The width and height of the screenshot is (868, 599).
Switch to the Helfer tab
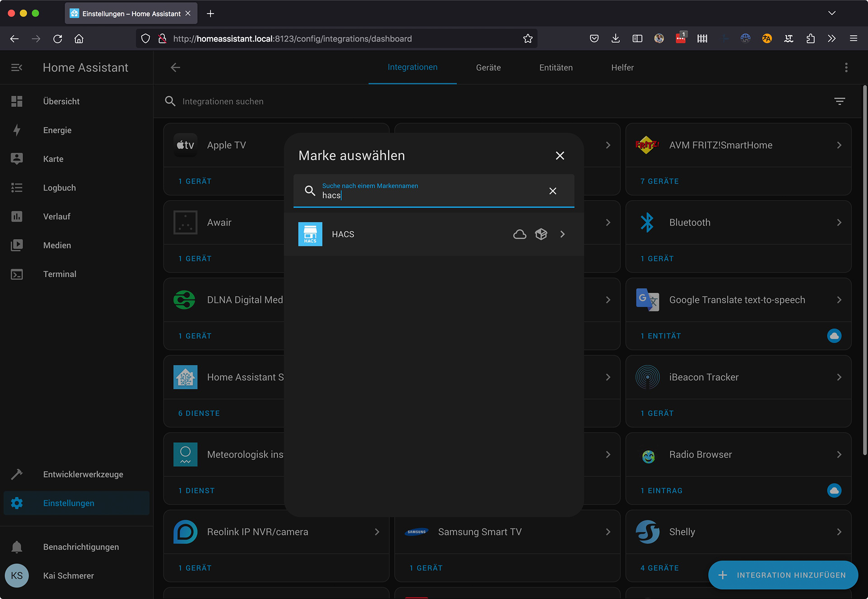point(622,68)
